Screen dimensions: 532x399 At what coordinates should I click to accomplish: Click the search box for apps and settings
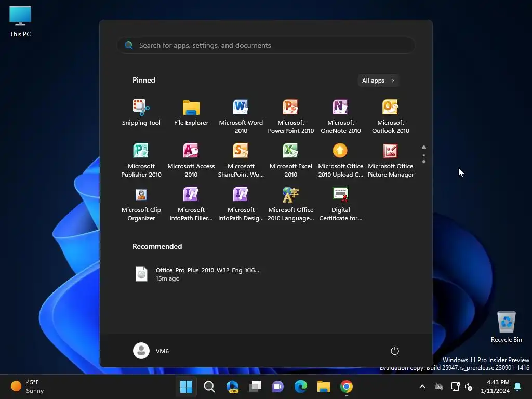pyautogui.click(x=266, y=45)
